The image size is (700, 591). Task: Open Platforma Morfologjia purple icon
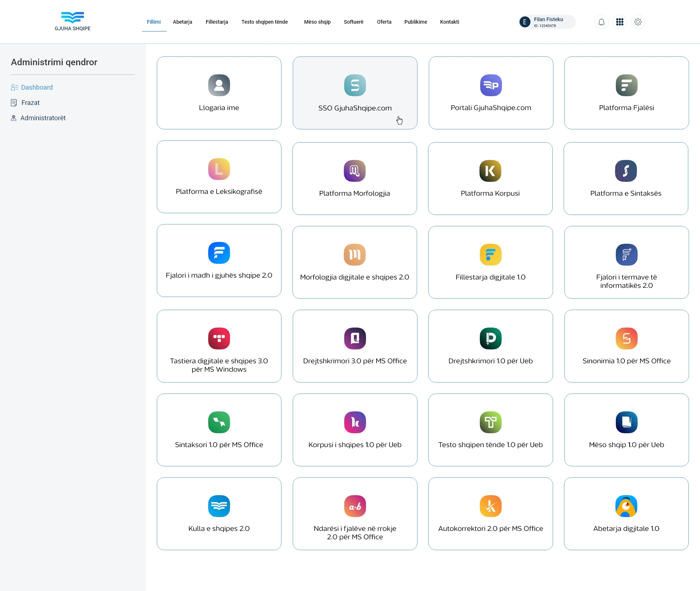(354, 171)
